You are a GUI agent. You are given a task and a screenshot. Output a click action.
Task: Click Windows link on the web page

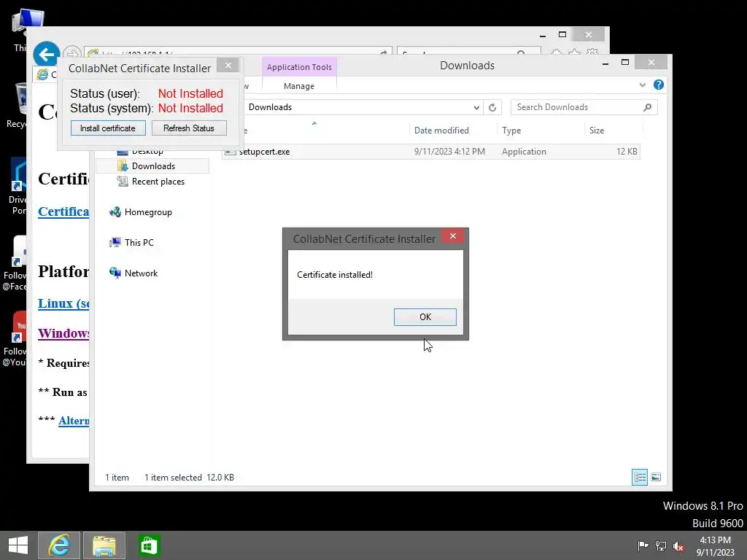pyautogui.click(x=63, y=333)
